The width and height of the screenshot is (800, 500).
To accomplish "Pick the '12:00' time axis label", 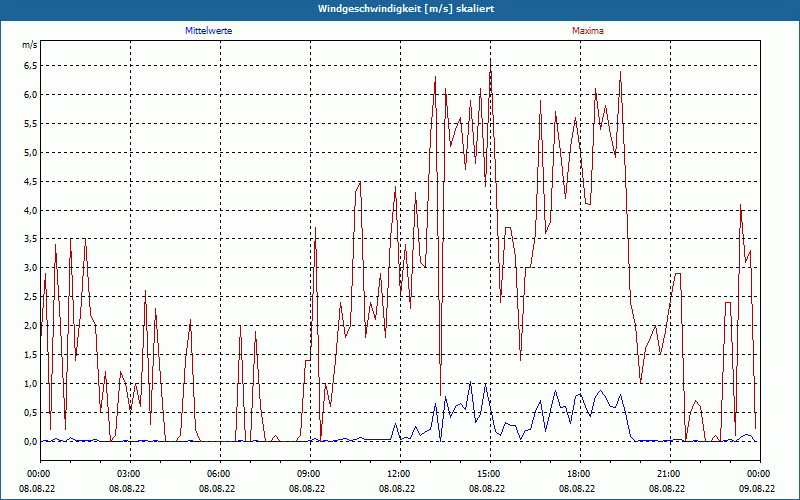I will pos(401,474).
